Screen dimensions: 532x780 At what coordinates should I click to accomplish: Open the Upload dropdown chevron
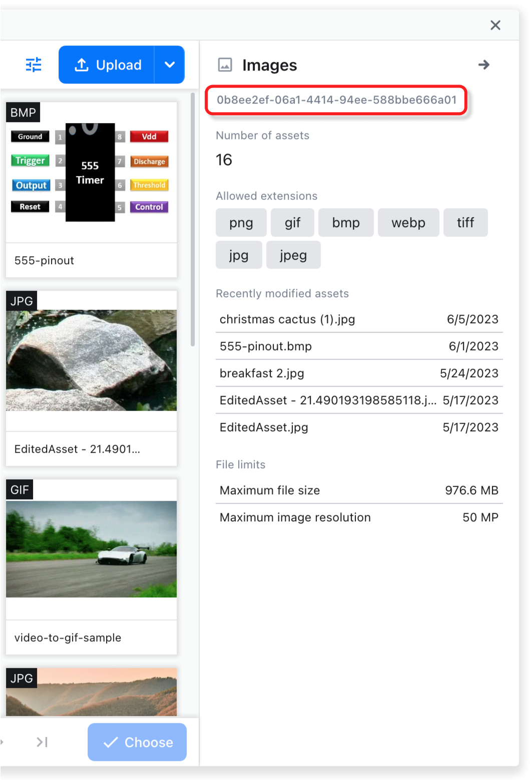(x=170, y=65)
